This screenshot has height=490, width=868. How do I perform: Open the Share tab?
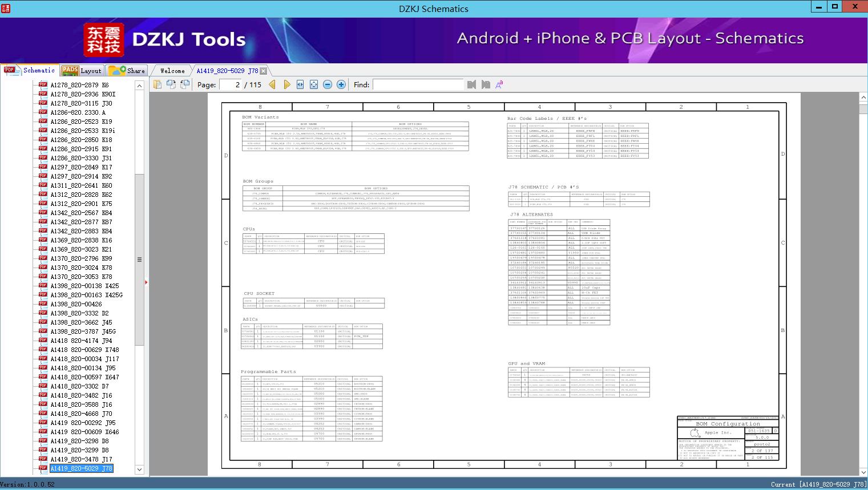coord(127,71)
